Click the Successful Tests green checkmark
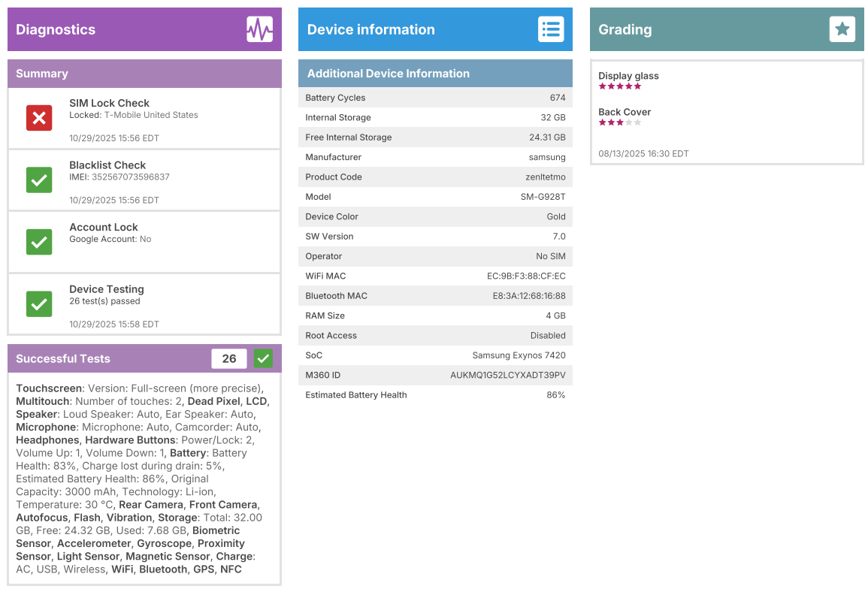Screen dimensions: 868x598 pos(263,359)
